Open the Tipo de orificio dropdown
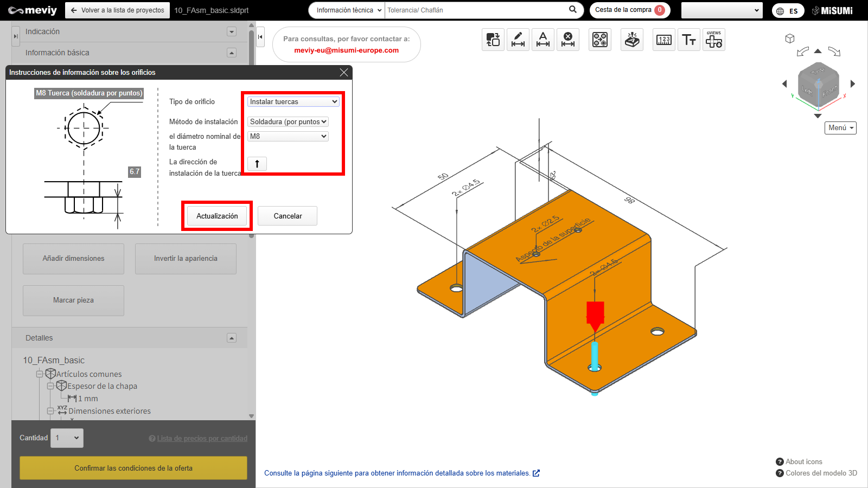Screen dimensions: 868x488 tap(293, 102)
